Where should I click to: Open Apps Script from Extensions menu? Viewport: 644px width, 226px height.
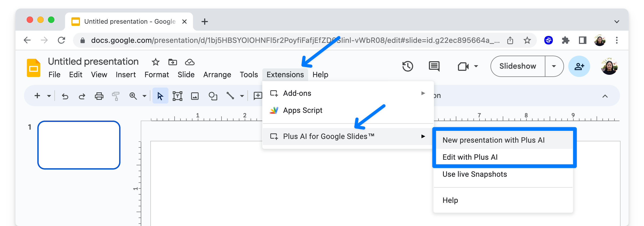(303, 110)
